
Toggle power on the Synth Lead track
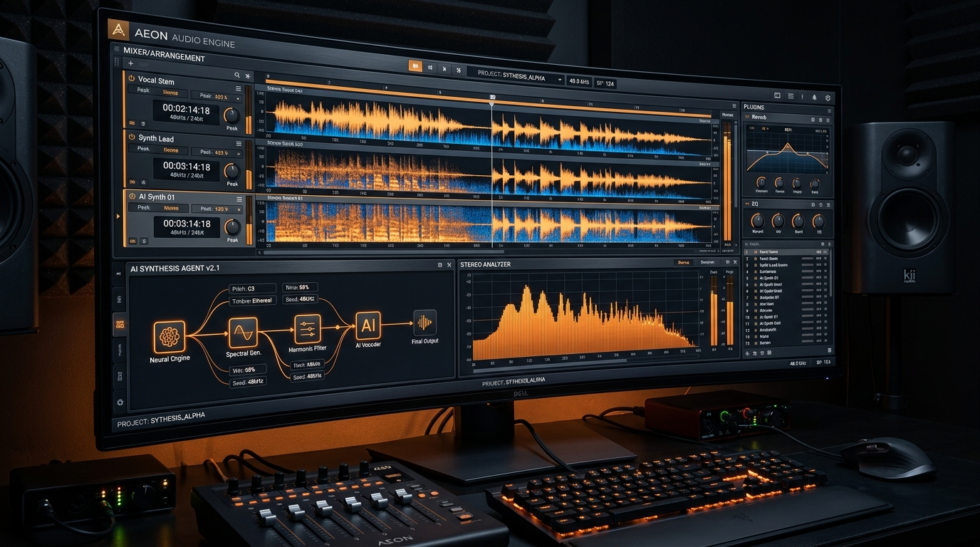(132, 137)
